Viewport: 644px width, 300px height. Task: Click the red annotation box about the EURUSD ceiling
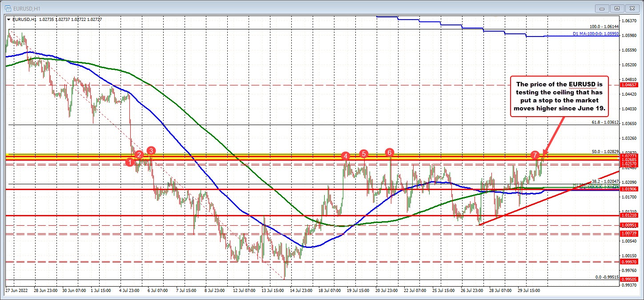click(x=559, y=96)
